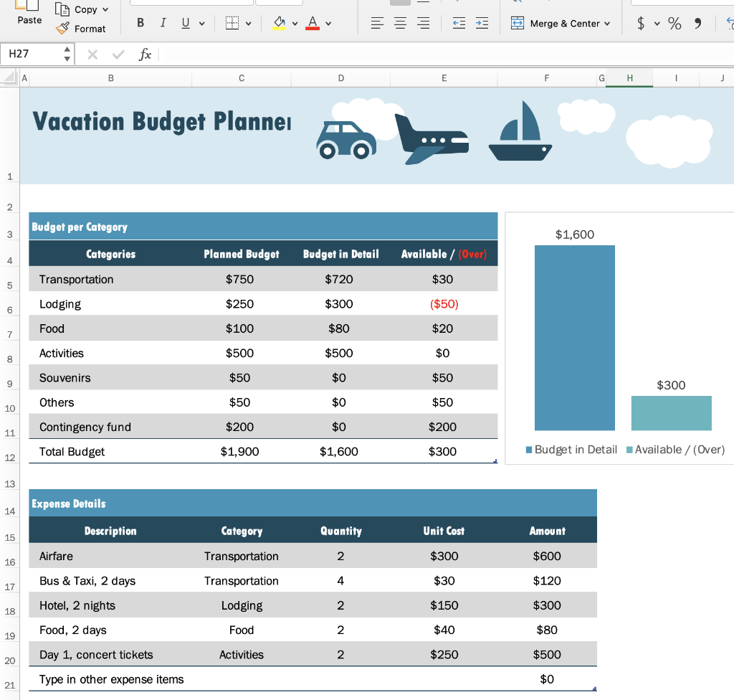Click the sailboat clip art image
734x700 pixels.
(520, 131)
